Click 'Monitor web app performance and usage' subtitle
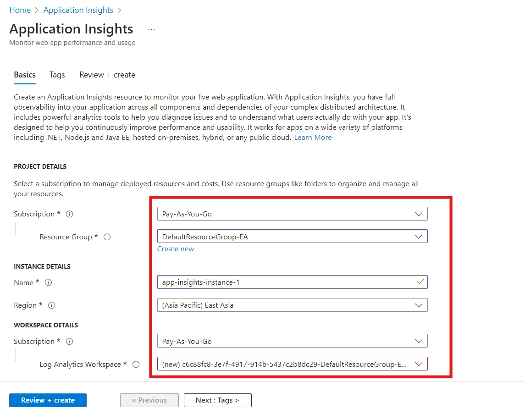The image size is (525, 420). (72, 43)
